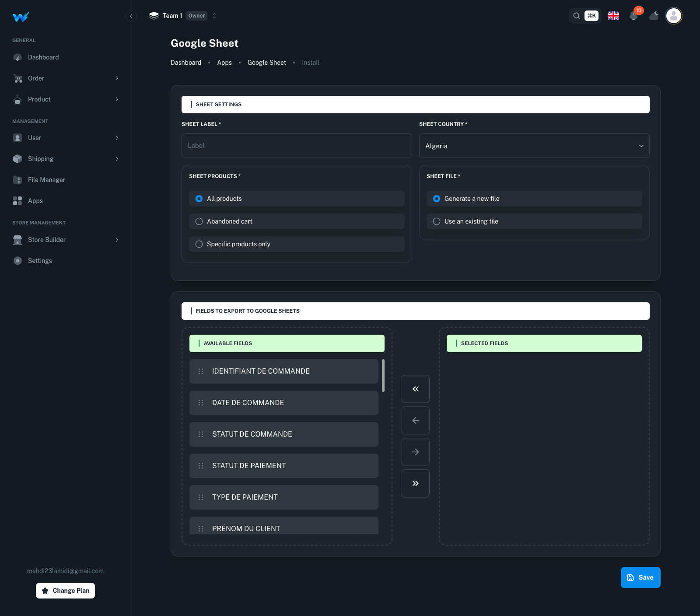Select Specific products only radio

199,244
